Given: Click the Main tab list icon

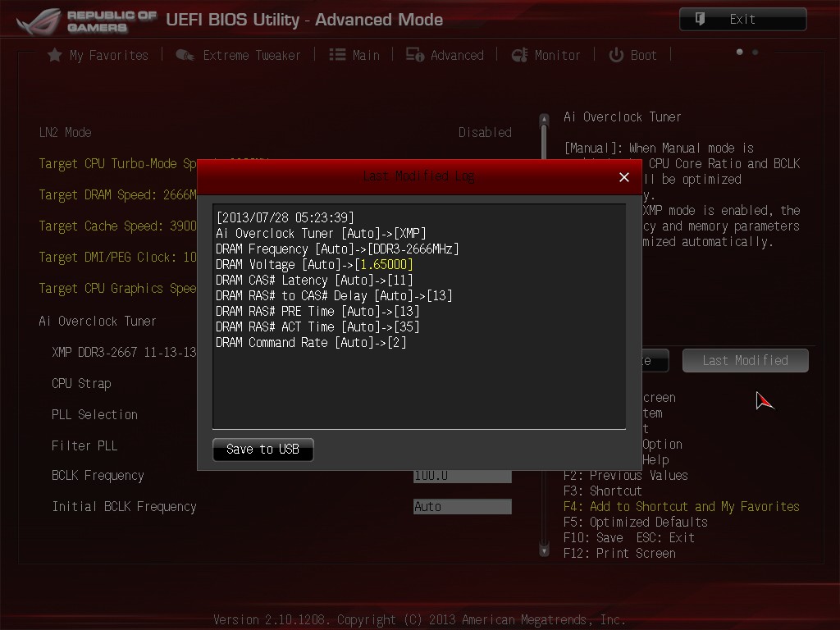Looking at the screenshot, I should pos(337,55).
